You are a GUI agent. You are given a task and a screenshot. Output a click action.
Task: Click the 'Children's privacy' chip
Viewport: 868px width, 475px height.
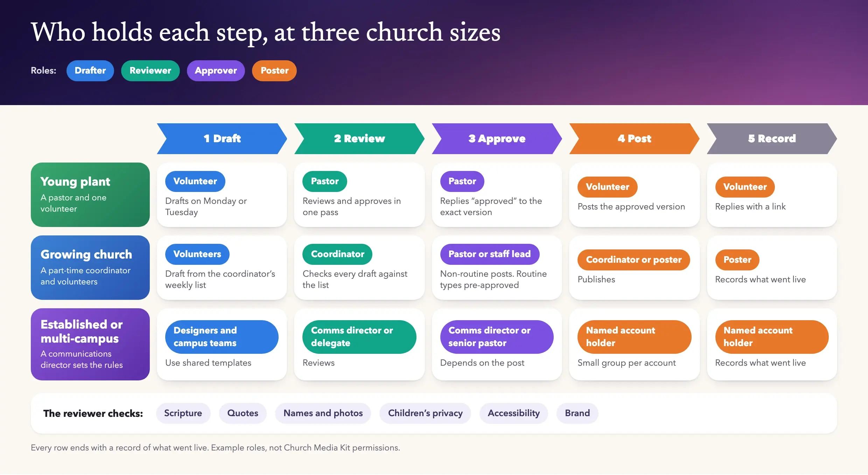[x=425, y=413]
